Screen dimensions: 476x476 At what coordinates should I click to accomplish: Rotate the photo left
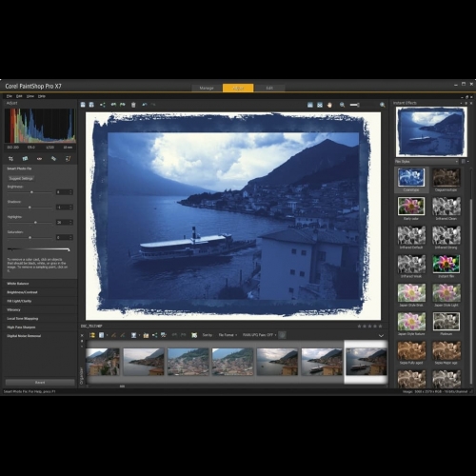(113, 105)
